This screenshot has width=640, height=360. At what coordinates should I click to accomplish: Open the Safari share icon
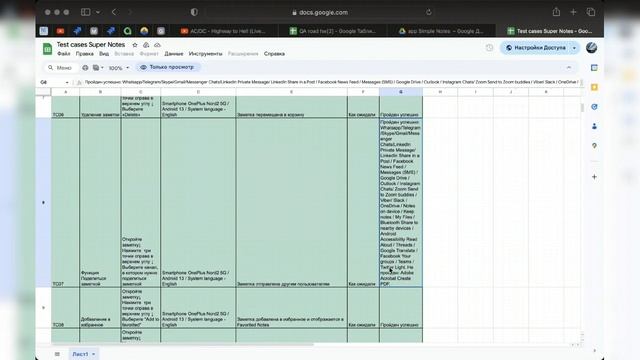click(x=556, y=12)
